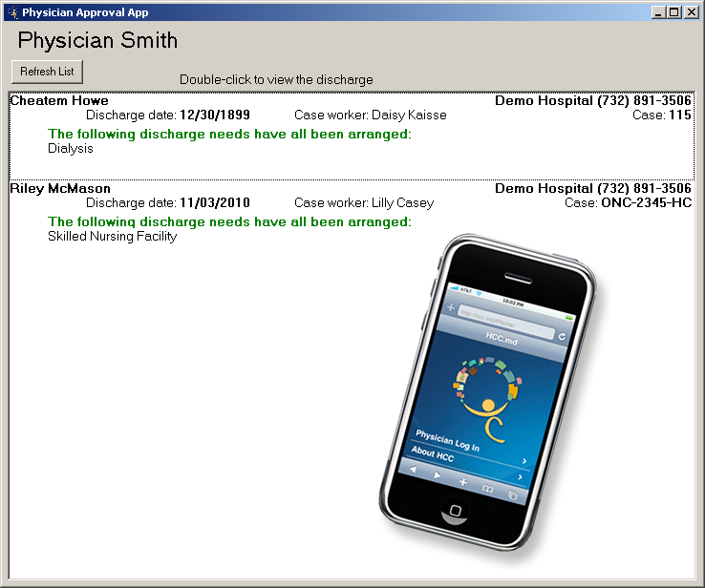
Task: Select the Riley McMason patient name
Action: click(60, 189)
